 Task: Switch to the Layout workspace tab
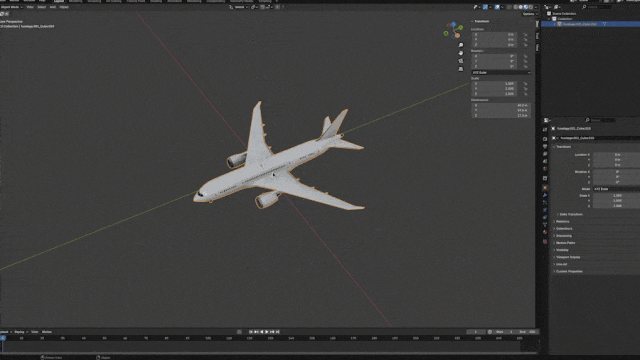59,1
